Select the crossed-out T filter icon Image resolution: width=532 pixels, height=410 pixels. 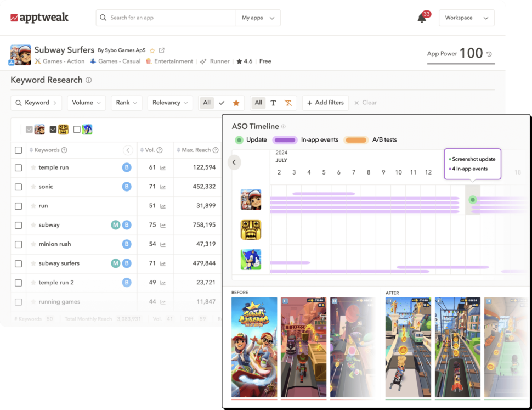pos(288,103)
